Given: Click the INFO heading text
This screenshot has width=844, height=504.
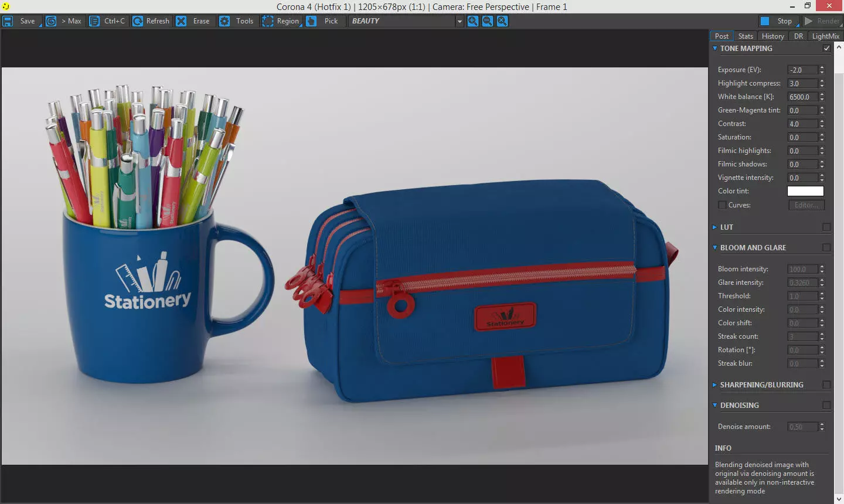Looking at the screenshot, I should click(723, 448).
